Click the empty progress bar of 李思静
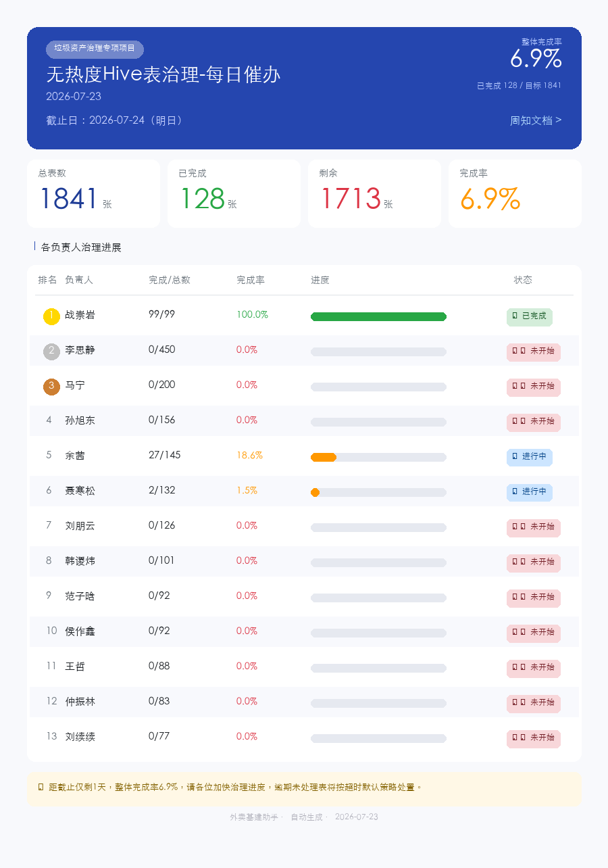 [378, 352]
